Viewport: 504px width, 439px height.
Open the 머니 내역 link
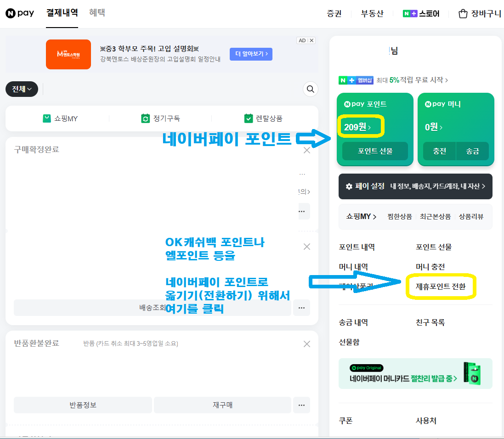353,267
